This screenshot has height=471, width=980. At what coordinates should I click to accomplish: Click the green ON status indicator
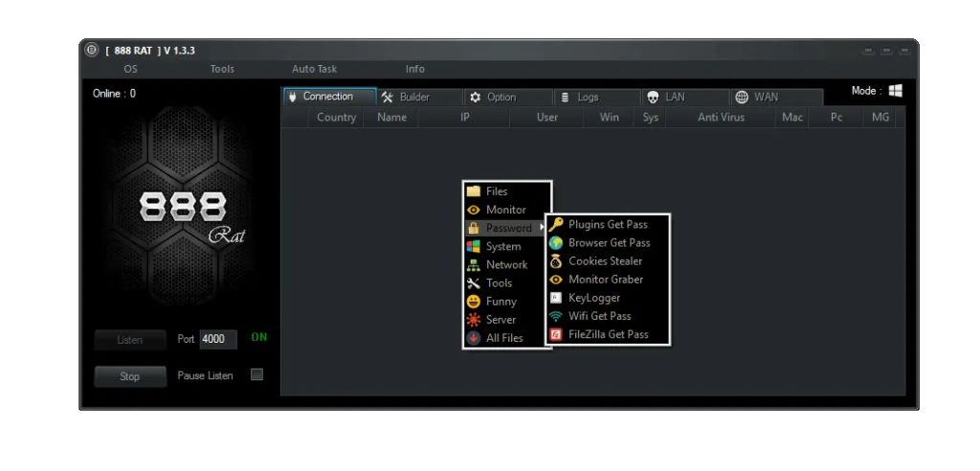[x=259, y=338]
